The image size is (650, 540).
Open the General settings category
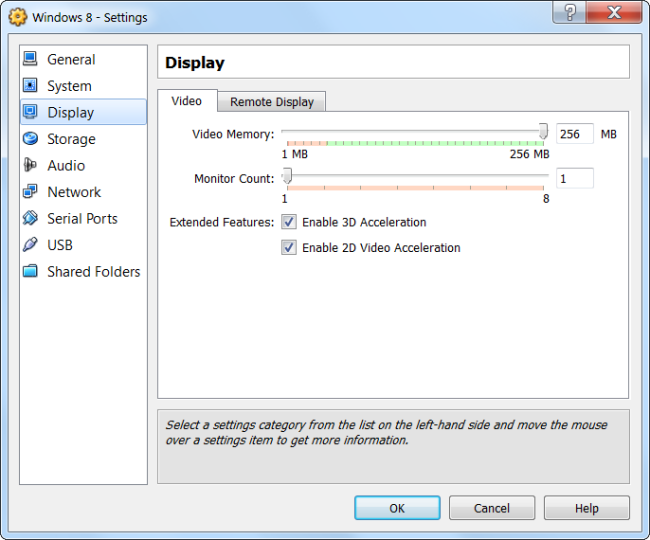point(83,59)
